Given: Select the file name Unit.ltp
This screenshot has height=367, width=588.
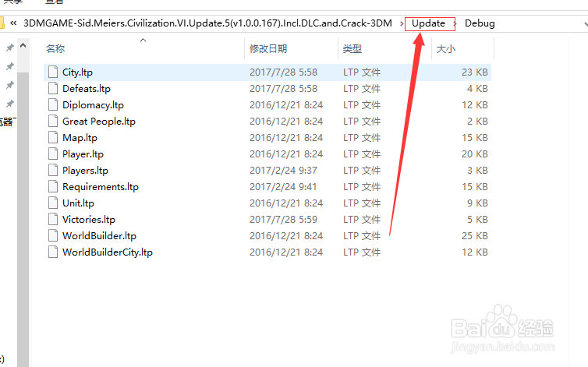Looking at the screenshot, I should pyautogui.click(x=78, y=203).
